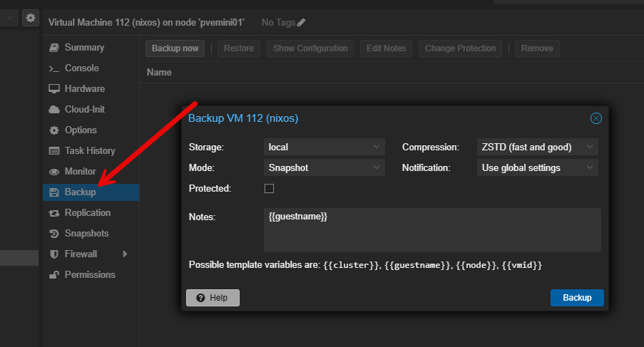
Task: Open the Permissions section
Action: (91, 275)
